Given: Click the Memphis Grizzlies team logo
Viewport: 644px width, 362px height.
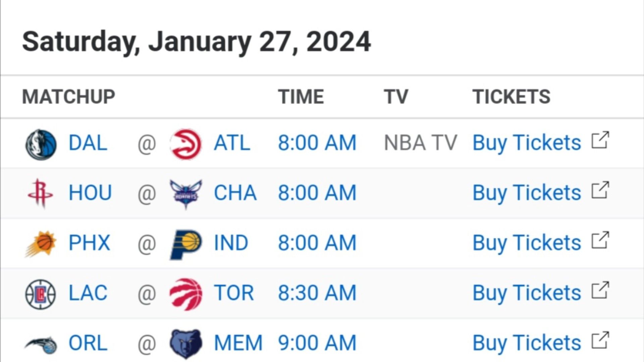Looking at the screenshot, I should [x=186, y=344].
